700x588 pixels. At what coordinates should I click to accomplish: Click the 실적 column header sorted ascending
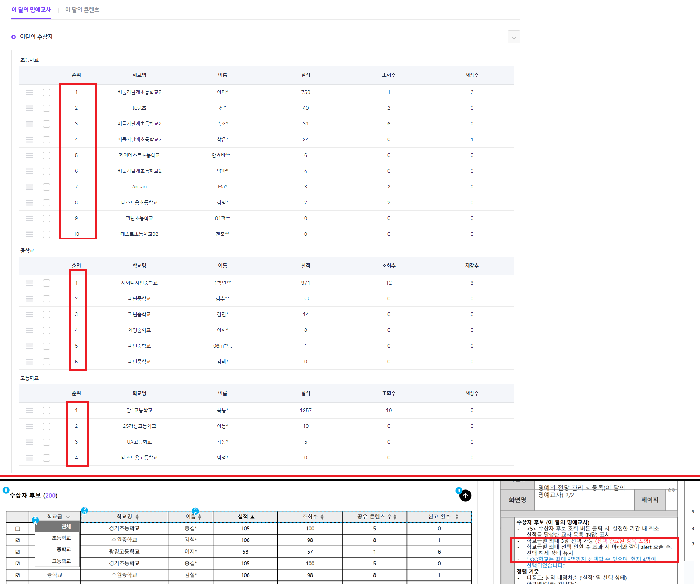246,517
